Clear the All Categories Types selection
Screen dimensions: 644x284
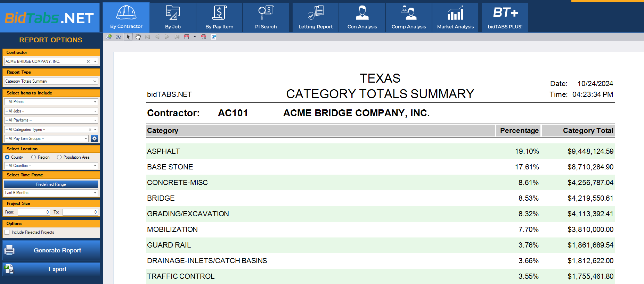[x=90, y=130]
